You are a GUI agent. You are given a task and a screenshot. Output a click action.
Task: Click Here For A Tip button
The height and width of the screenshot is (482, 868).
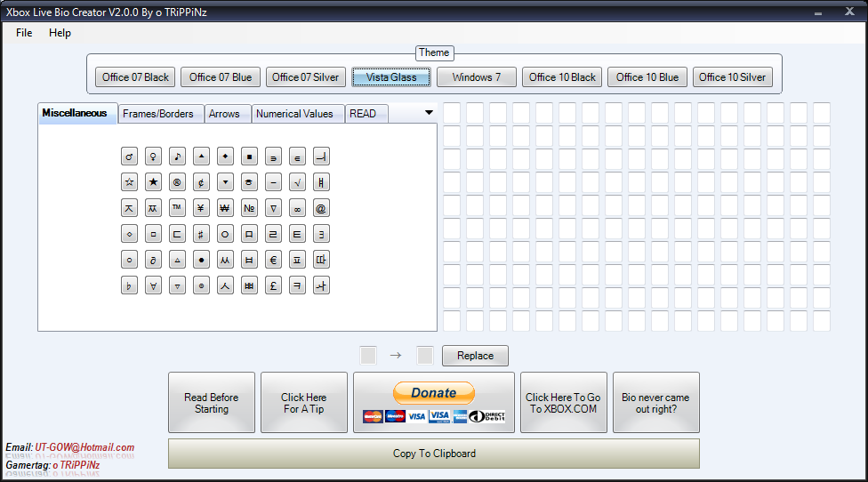(x=304, y=402)
